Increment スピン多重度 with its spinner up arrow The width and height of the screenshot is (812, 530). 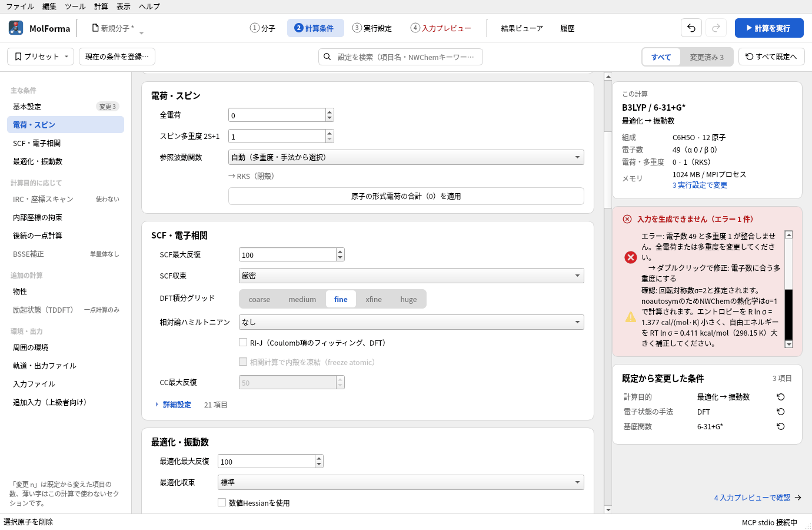[330, 133]
